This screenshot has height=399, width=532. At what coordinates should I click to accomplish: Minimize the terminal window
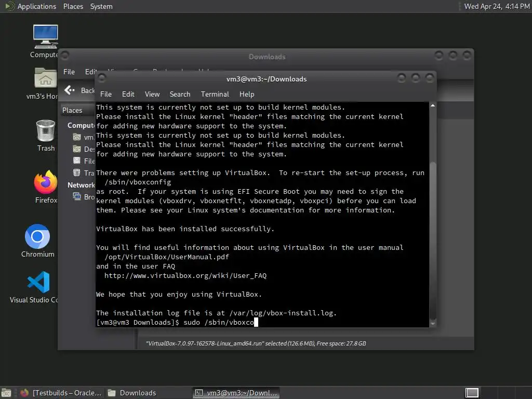[402, 78]
